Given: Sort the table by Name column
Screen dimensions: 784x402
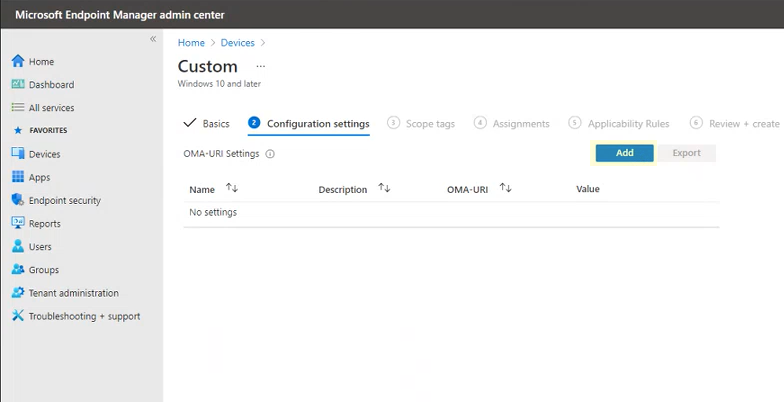Looking at the screenshot, I should tap(232, 188).
